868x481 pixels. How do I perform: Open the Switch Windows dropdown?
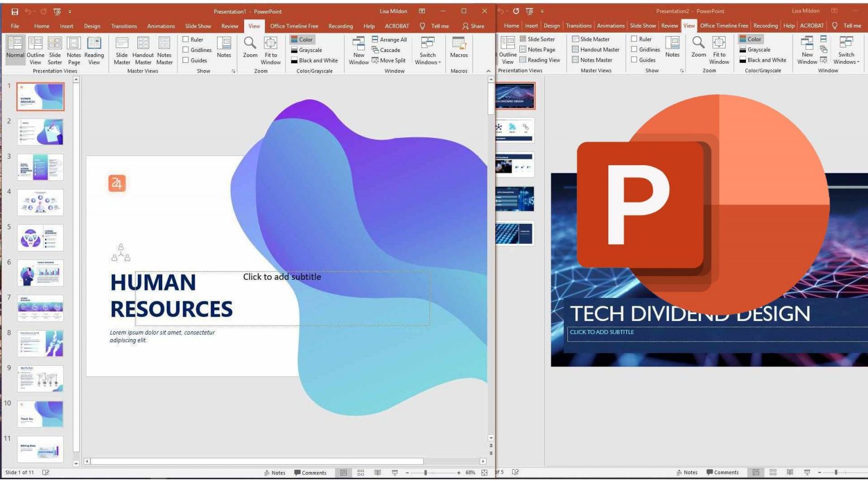point(428,50)
